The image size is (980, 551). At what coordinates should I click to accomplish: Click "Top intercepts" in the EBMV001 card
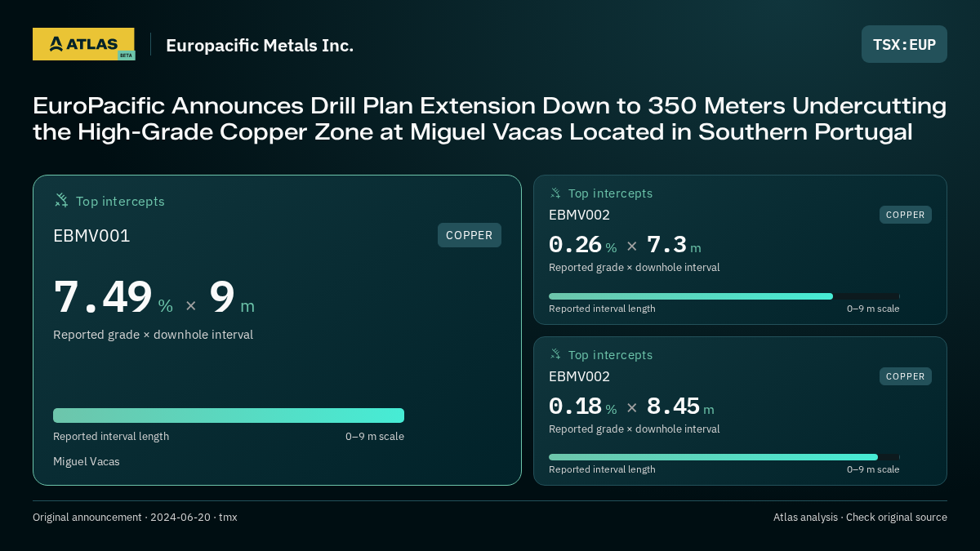120,201
